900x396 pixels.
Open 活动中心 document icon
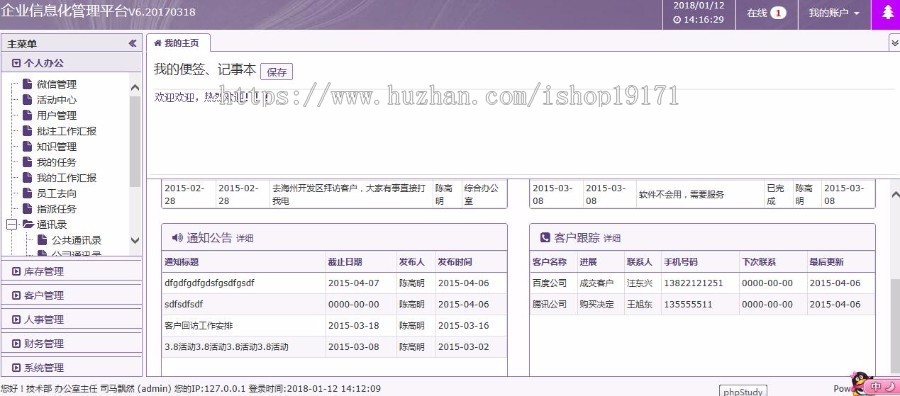(27, 100)
